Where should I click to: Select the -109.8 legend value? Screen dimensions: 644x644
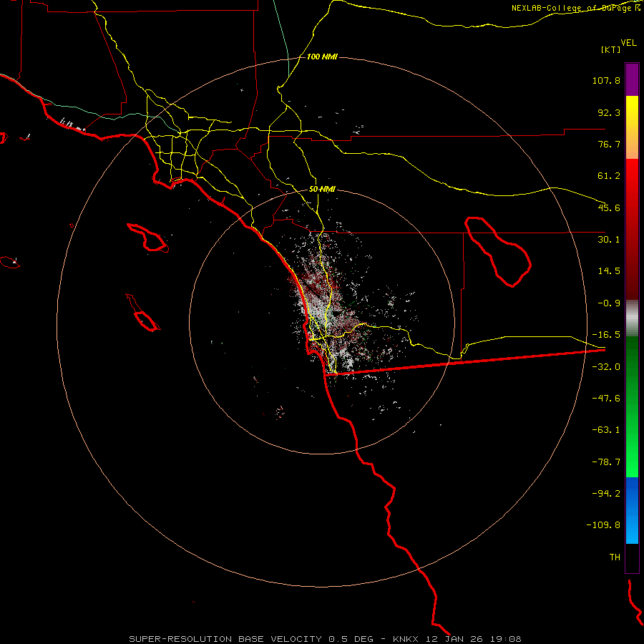603,525
